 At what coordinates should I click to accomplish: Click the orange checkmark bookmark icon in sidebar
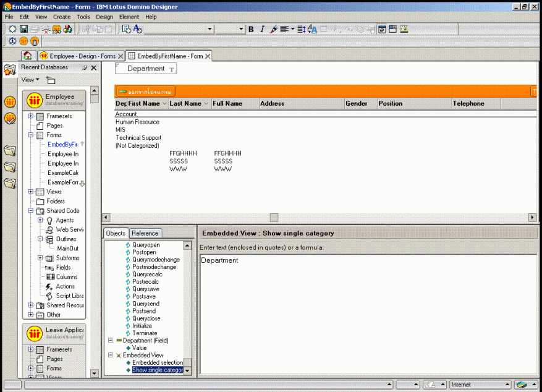10,119
